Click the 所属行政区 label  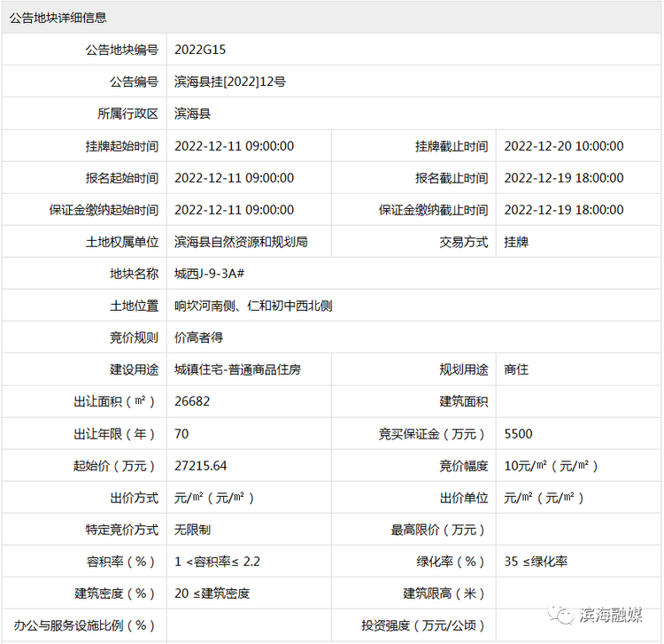127,113
